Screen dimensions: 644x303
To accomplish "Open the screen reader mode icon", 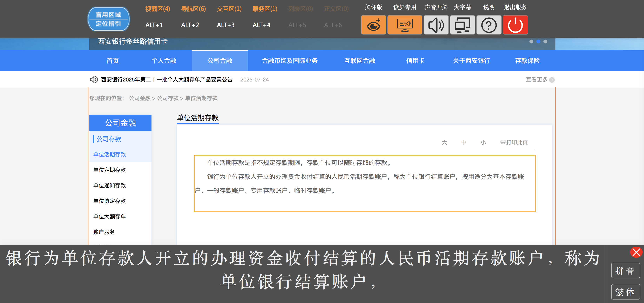I will (405, 25).
